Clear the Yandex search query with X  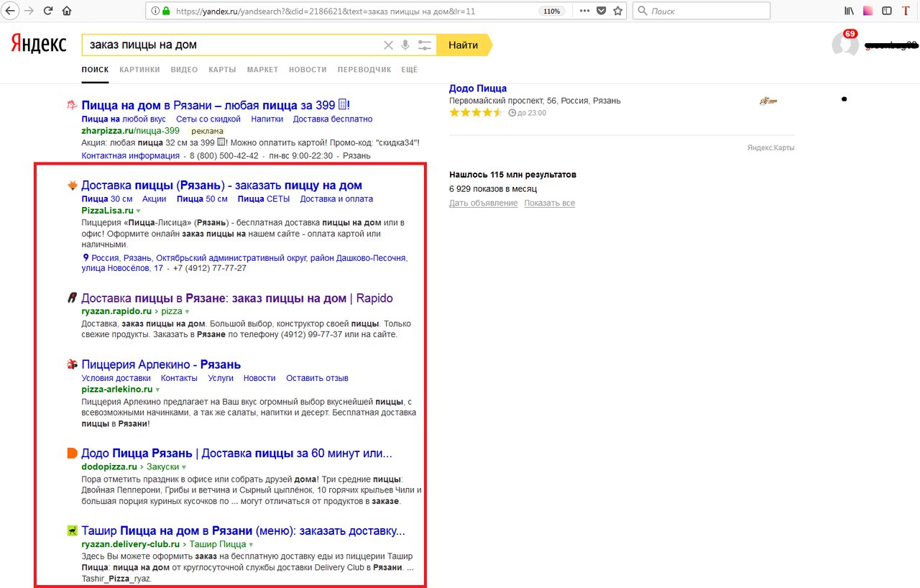(x=388, y=45)
